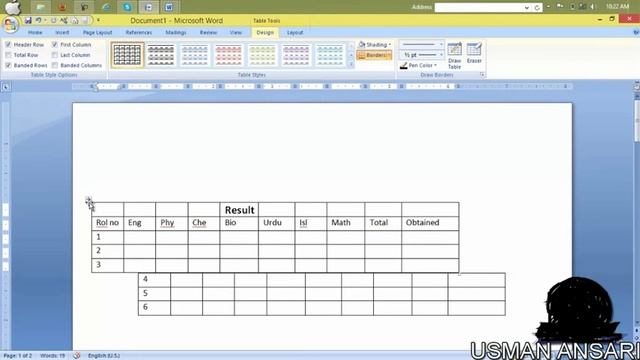Open the Address bar history dropdown
Screen dimensions: 640x360
[527, 7]
